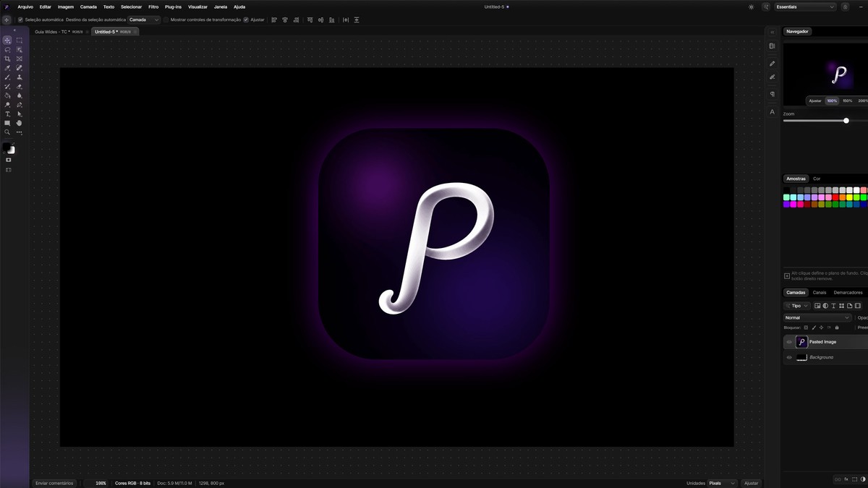
Task: Select the Eyedropper tool
Action: coord(7,68)
